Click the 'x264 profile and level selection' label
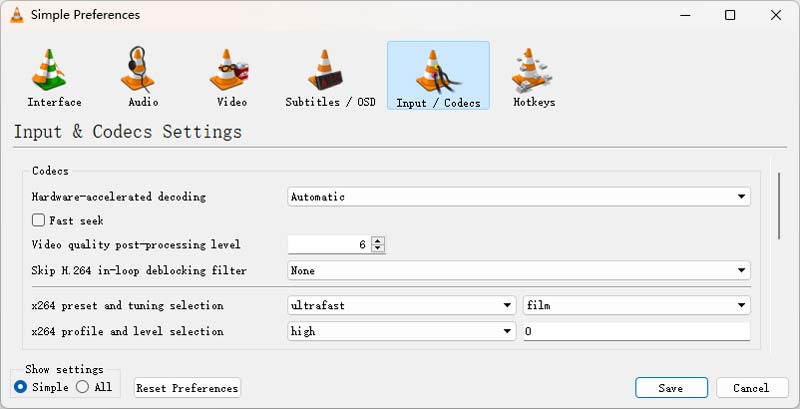This screenshot has height=409, width=800. (x=128, y=331)
